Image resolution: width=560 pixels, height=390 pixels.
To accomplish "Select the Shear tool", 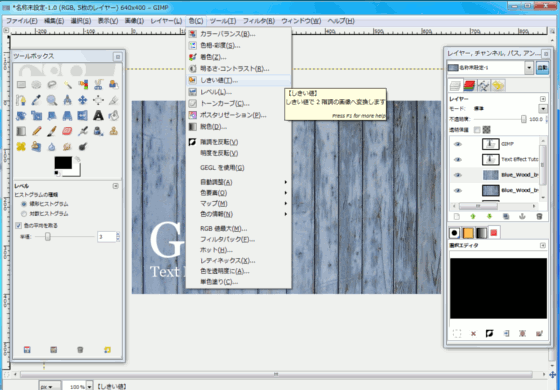I will [52, 116].
